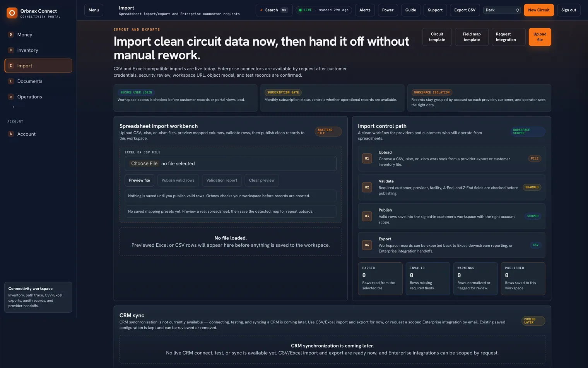This screenshot has height=368, width=588.
Task: Open the Money sidebar item
Action: 38,34
